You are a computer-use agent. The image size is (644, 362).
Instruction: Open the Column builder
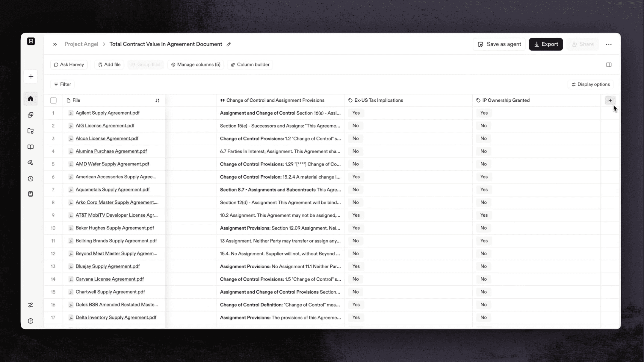[x=250, y=65]
